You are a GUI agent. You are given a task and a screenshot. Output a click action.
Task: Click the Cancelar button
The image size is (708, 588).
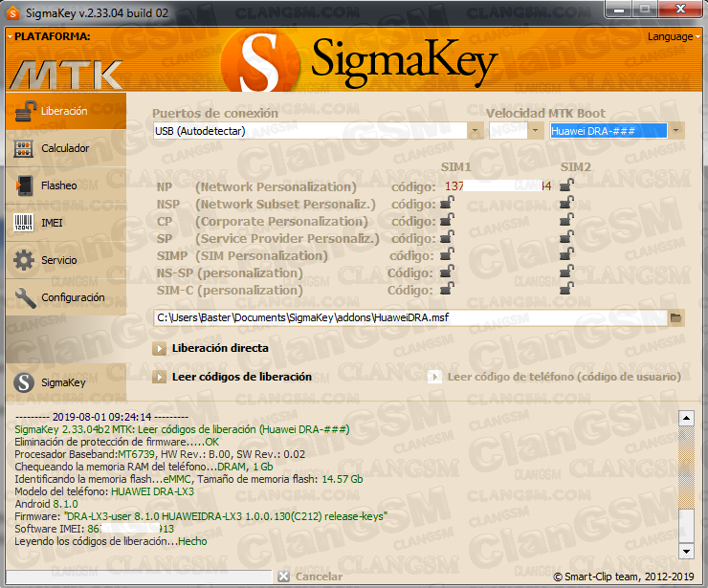click(x=311, y=577)
